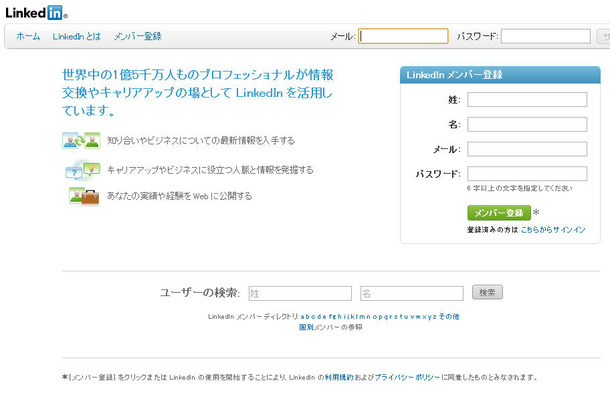Image resolution: width=610 pixels, height=400 pixels.
Task: Open directory letter 'o' link
Action: 374,317
